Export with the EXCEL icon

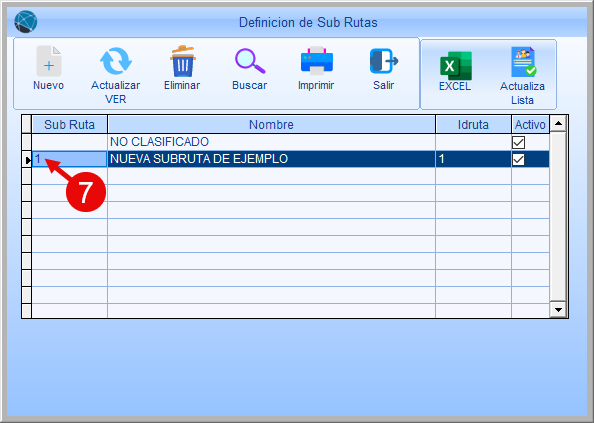[456, 66]
